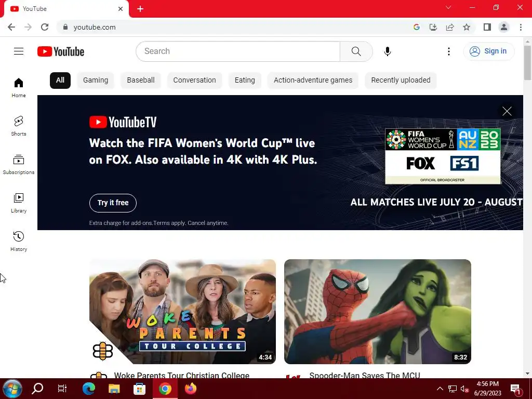
Task: Click the YouTubeTV logo in banner
Action: [123, 122]
